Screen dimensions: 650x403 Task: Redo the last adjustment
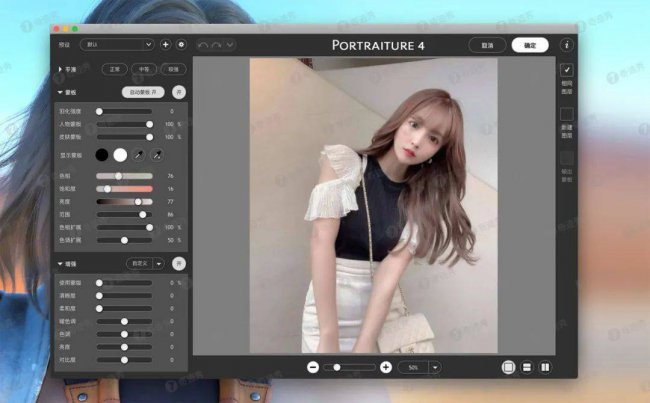[216, 45]
